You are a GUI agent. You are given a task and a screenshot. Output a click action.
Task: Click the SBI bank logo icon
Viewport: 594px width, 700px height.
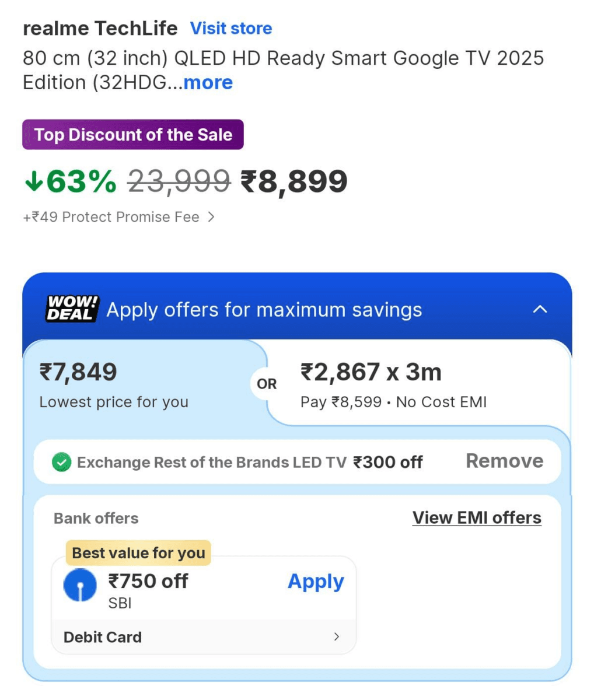click(x=80, y=586)
